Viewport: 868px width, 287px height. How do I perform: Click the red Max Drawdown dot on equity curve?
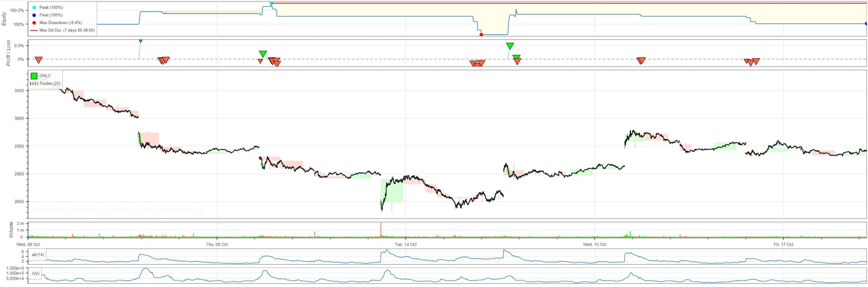point(481,35)
